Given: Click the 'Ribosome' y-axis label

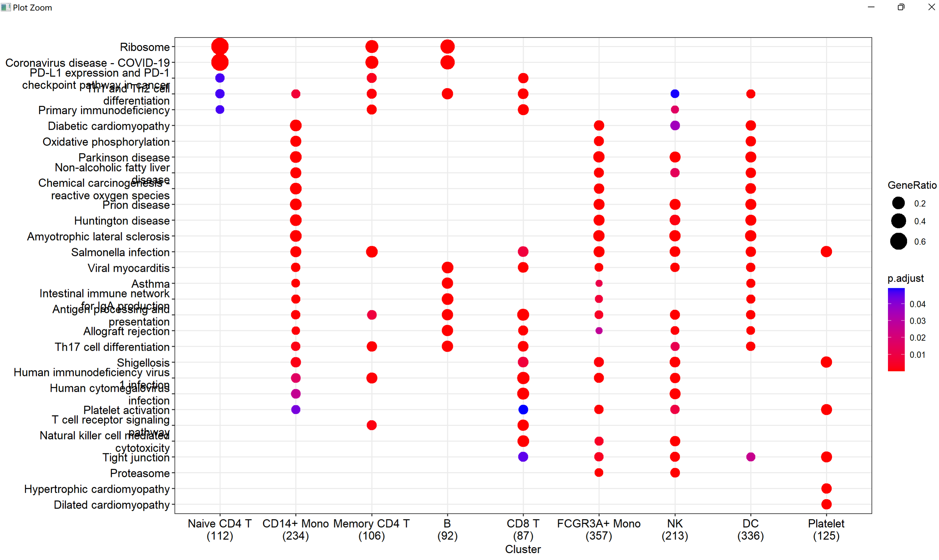Looking at the screenshot, I should point(144,47).
